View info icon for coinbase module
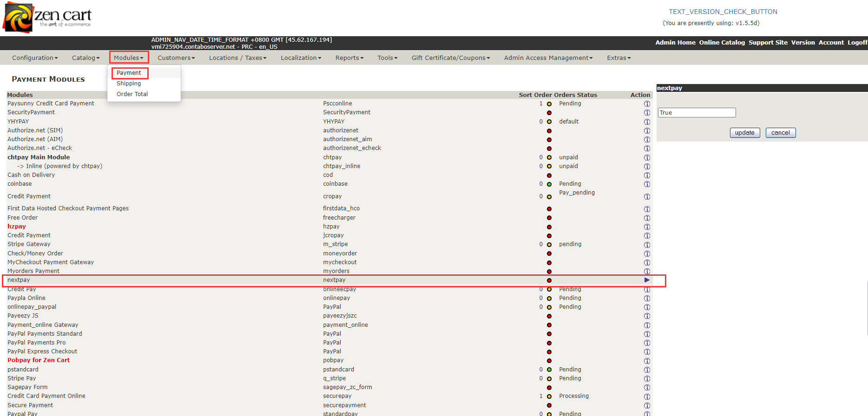This screenshot has width=868, height=416. point(647,184)
